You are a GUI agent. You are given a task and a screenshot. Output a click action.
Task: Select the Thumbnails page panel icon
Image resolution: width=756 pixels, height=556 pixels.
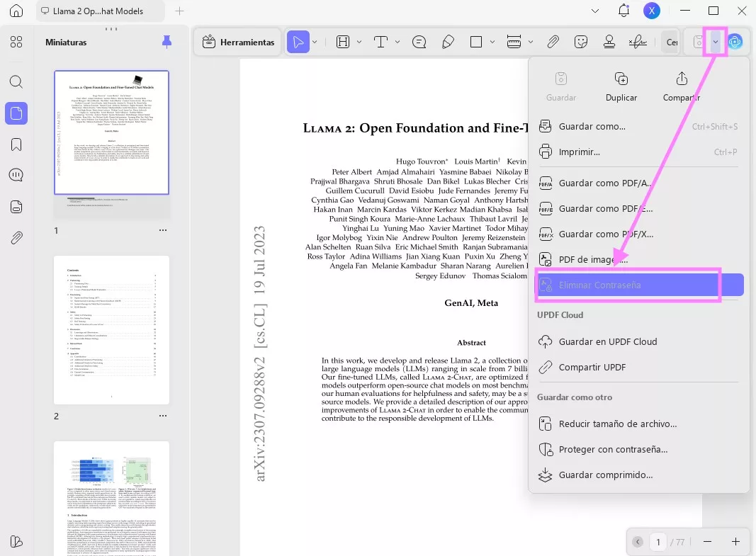16,113
